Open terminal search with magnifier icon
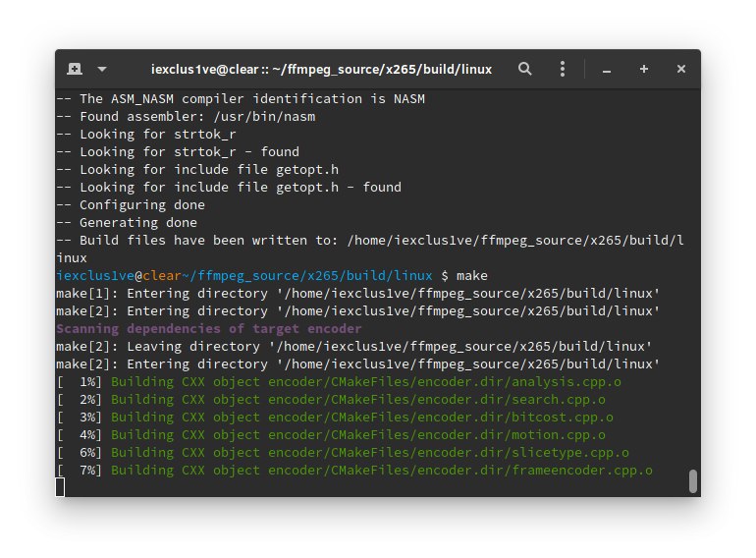 [x=525, y=69]
